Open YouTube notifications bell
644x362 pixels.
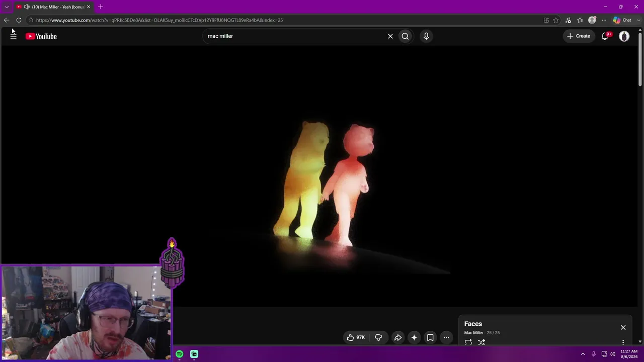click(606, 36)
